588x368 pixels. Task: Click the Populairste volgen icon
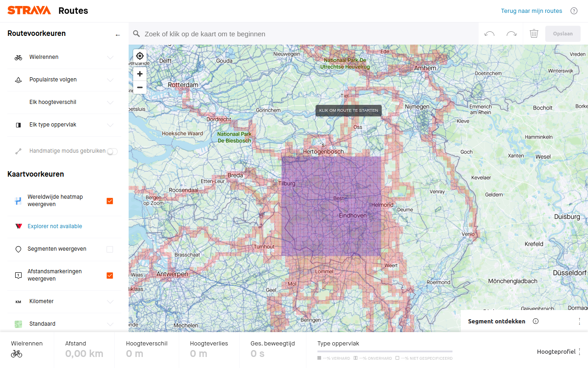pyautogui.click(x=18, y=80)
